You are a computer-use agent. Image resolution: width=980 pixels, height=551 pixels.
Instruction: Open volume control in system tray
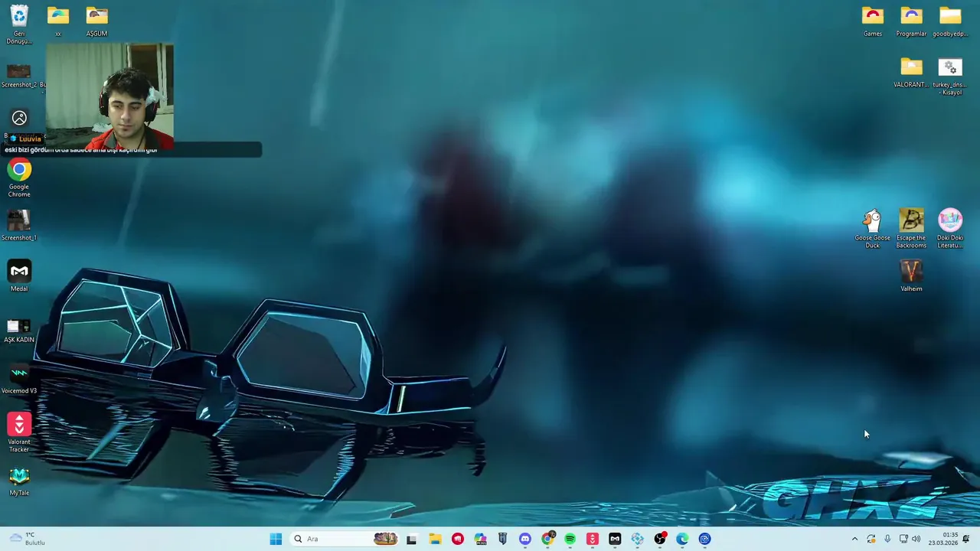[916, 539]
